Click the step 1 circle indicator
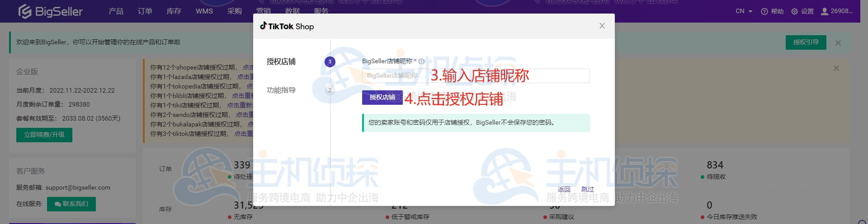The height and width of the screenshot is (224, 868). [330, 61]
